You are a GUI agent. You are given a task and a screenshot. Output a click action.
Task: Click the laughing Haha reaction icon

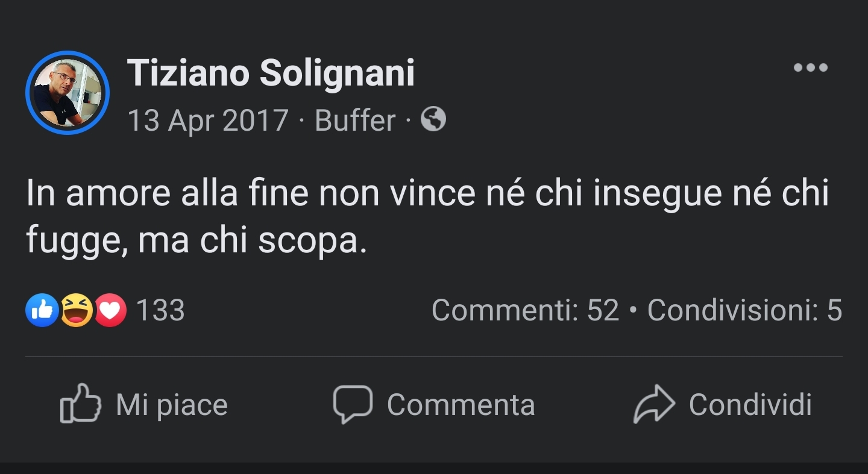point(77,310)
